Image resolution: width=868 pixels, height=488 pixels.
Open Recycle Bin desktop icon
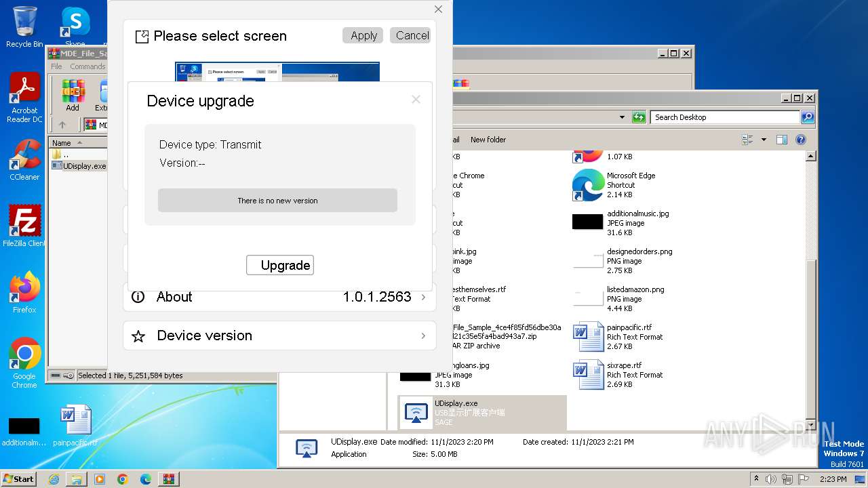tap(24, 27)
